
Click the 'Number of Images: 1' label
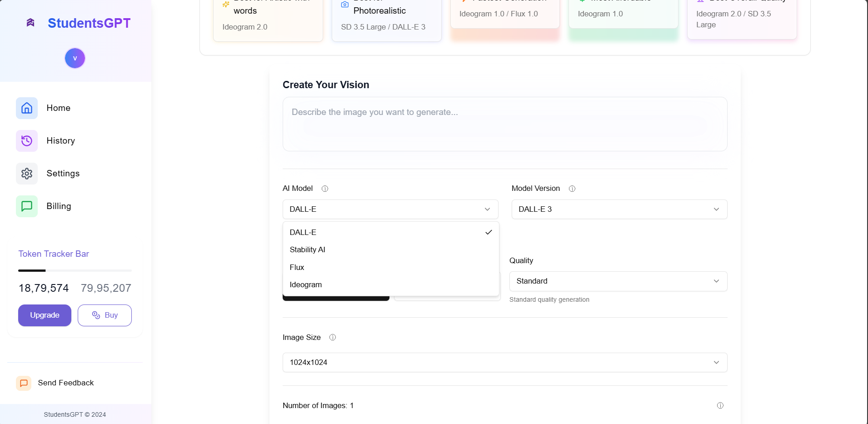318,405
